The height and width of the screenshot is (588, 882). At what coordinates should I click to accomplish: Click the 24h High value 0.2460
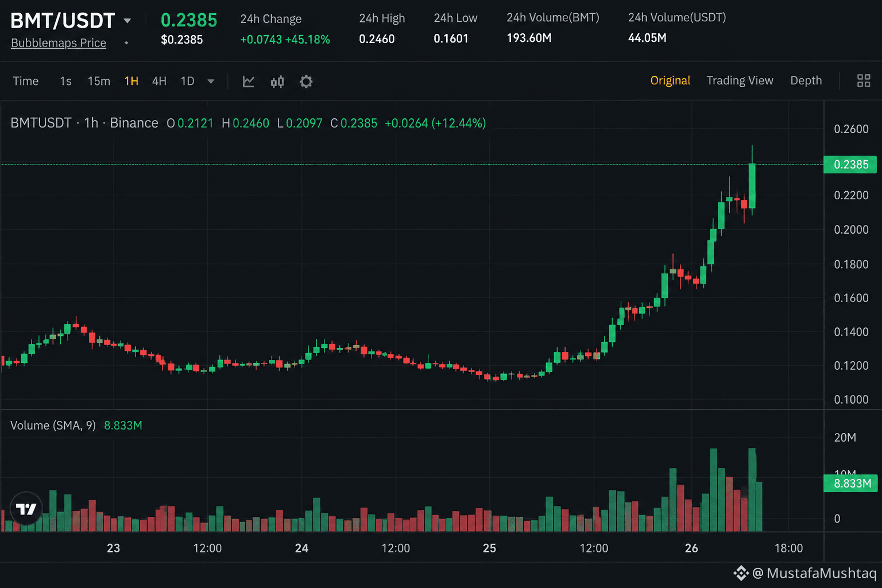377,39
